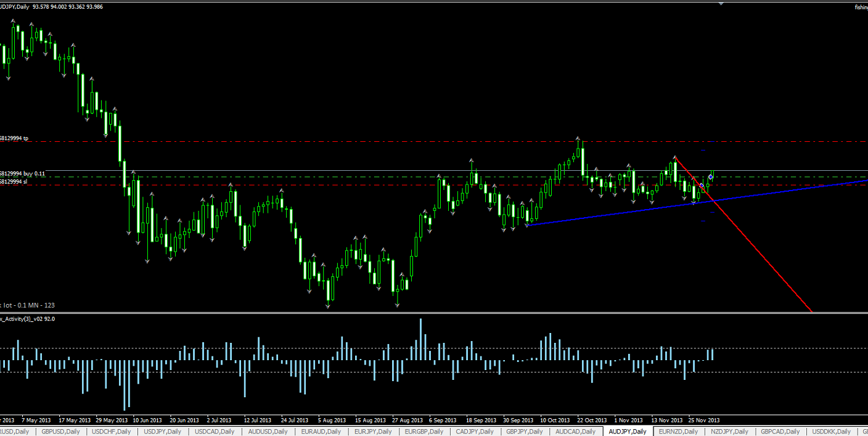Click the '27 Aug 2013' date label

[x=407, y=420]
